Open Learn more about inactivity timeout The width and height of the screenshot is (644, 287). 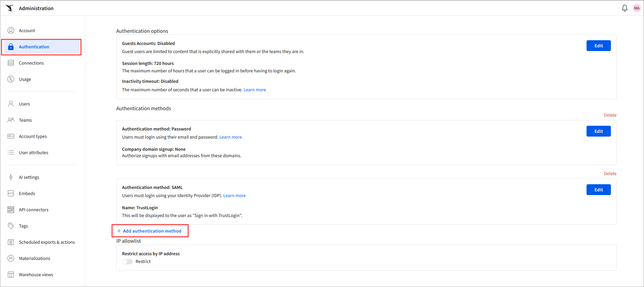[255, 90]
